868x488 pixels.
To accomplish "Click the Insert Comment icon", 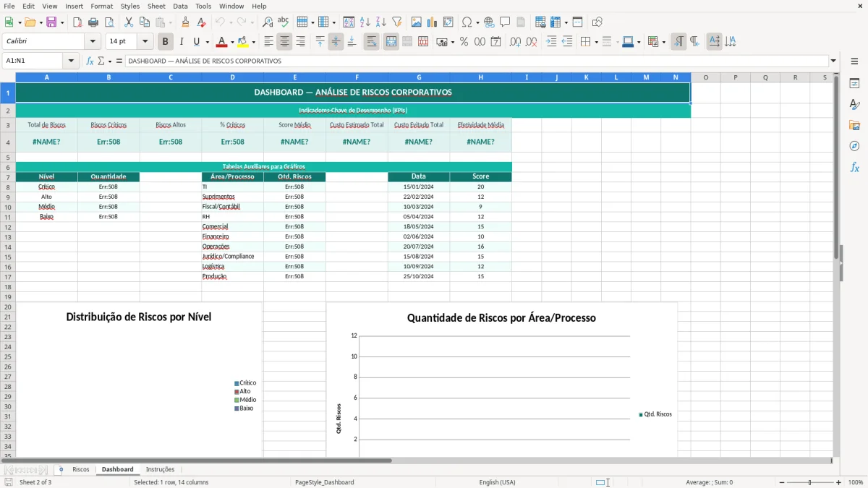I will (506, 22).
